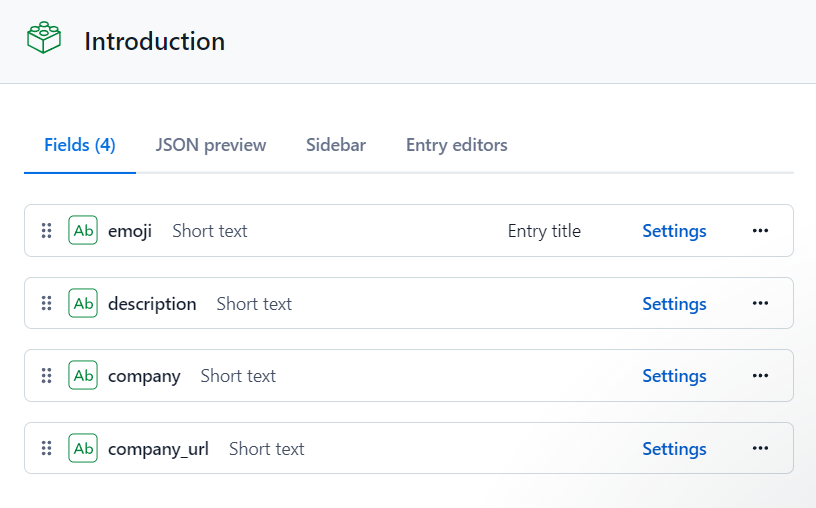The height and width of the screenshot is (508, 816).
Task: Go to the Entry editors tab
Action: tap(457, 145)
